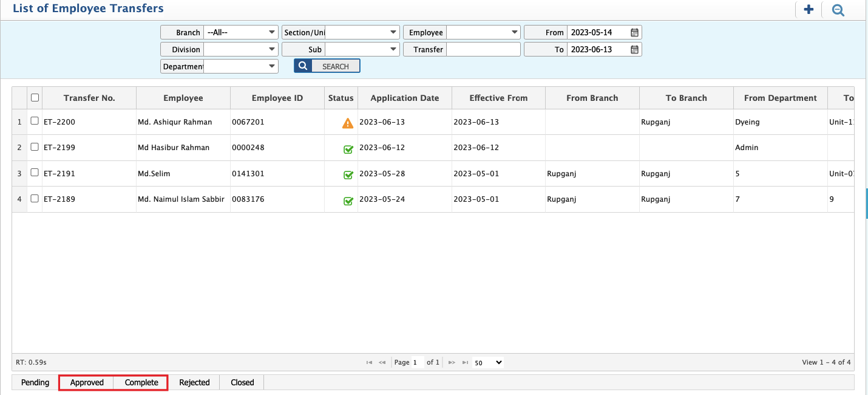Viewport: 868px width, 395px height.
Task: Click the green approved status icon for ET-2199
Action: [348, 149]
